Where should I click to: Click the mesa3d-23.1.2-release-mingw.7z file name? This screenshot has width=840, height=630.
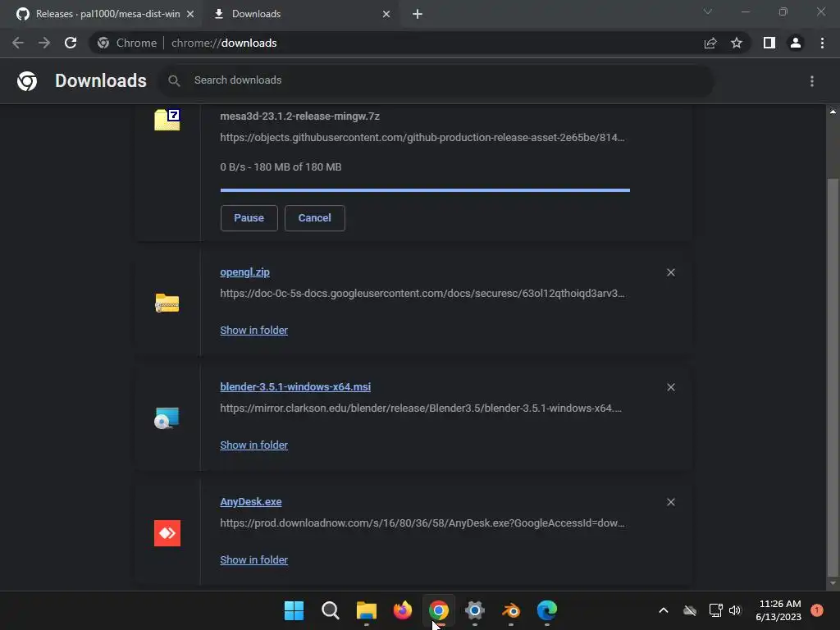click(300, 116)
